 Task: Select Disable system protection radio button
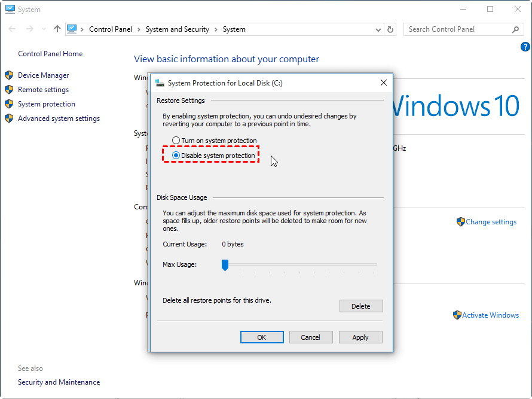coord(176,156)
